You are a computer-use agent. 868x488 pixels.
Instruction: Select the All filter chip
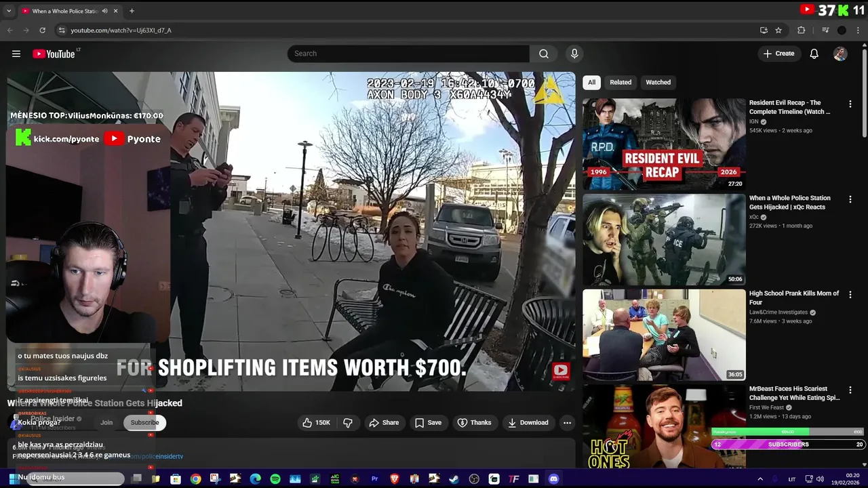point(591,82)
